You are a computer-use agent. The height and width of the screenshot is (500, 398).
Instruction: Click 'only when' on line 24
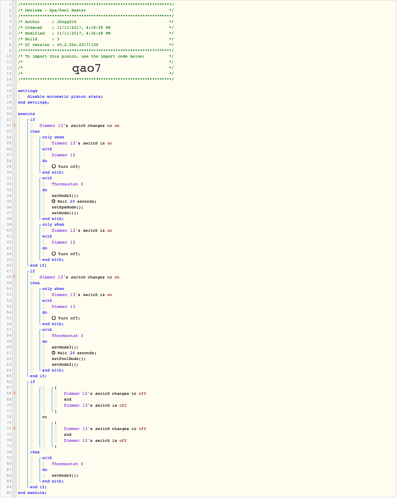pyautogui.click(x=53, y=137)
